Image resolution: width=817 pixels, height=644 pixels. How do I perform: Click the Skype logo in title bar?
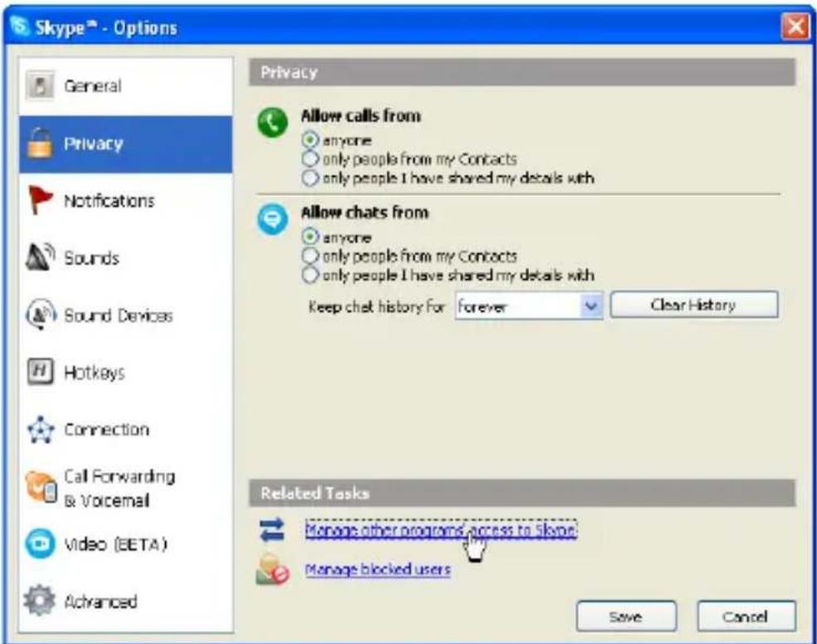20,26
